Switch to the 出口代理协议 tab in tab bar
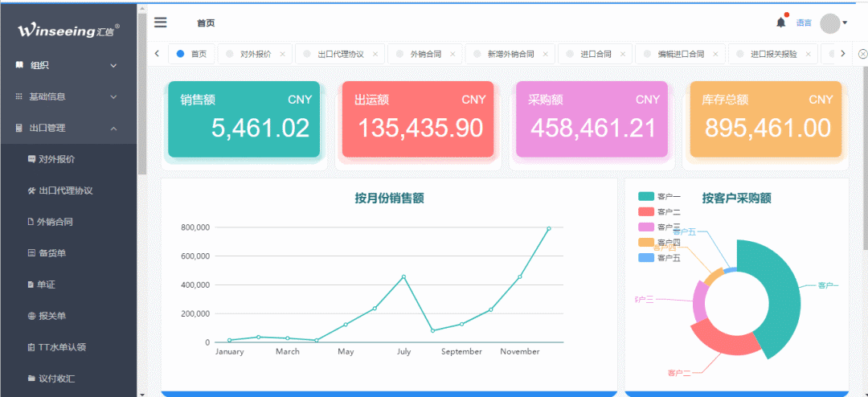Screen dimensions: 868x397 tap(341, 54)
